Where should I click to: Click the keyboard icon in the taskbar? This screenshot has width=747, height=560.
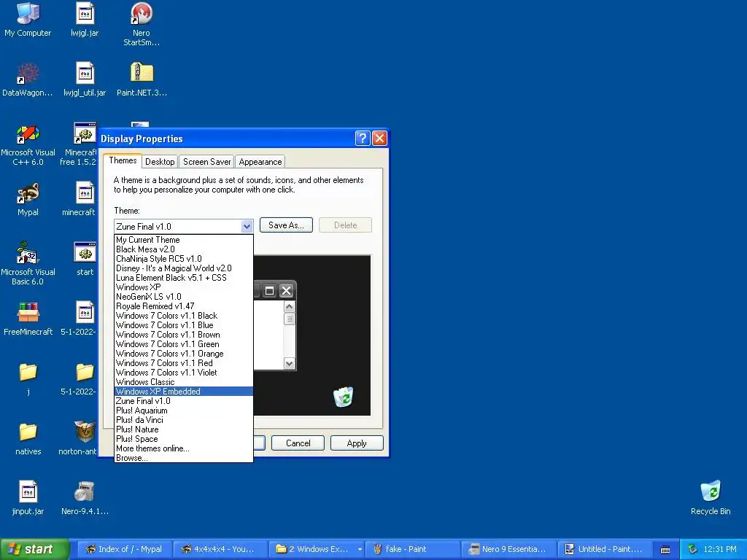point(665,550)
